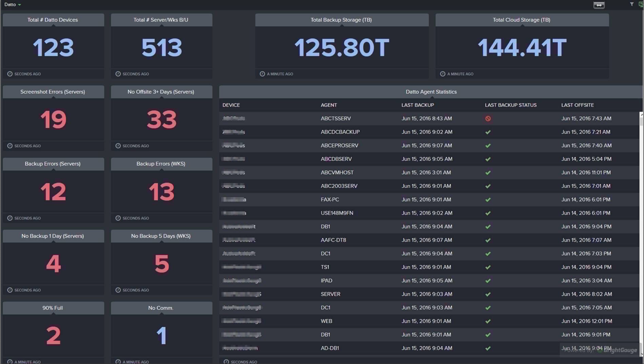Drill into No Offsite 3+ Days value 33
The width and height of the screenshot is (644, 364).
point(161,119)
